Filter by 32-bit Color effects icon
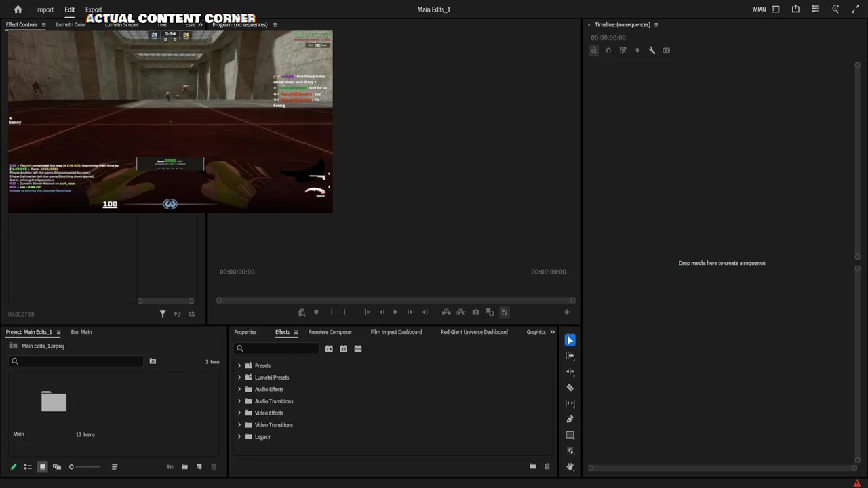The width and height of the screenshot is (868, 488). (344, 348)
